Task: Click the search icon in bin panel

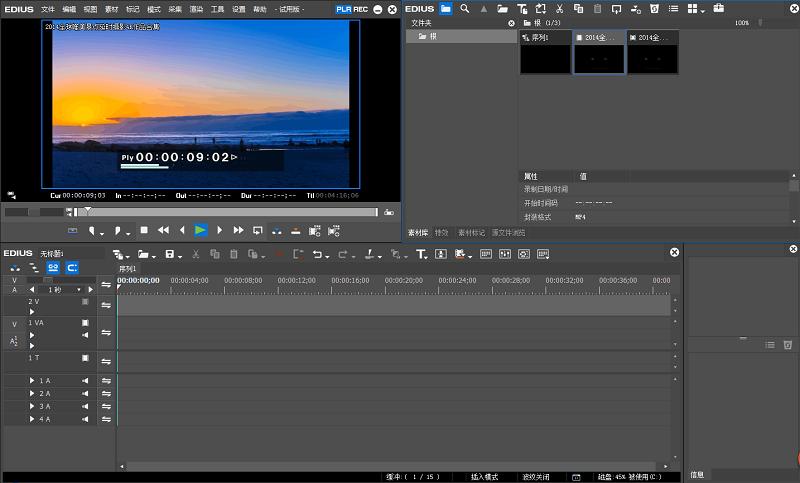Action: point(465,9)
